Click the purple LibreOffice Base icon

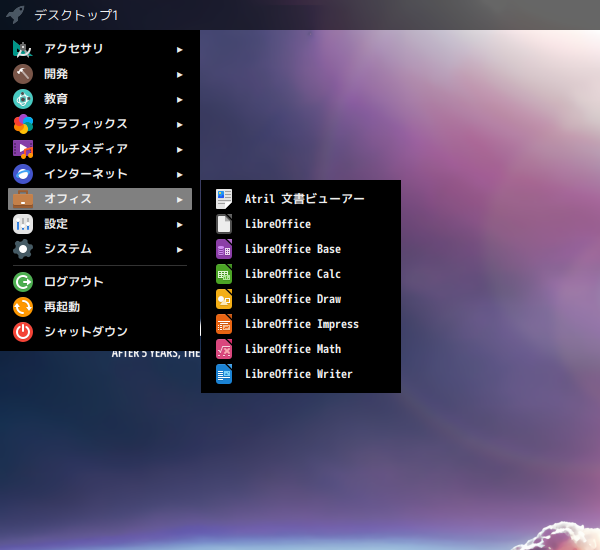pyautogui.click(x=224, y=249)
